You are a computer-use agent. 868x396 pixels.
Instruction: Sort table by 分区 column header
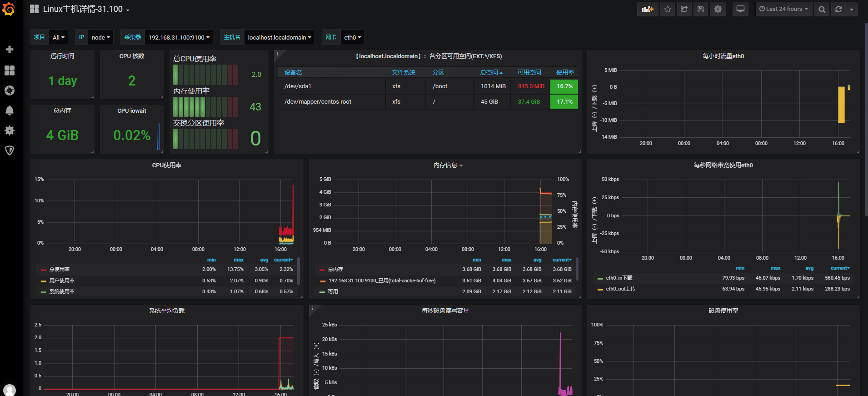pos(438,72)
